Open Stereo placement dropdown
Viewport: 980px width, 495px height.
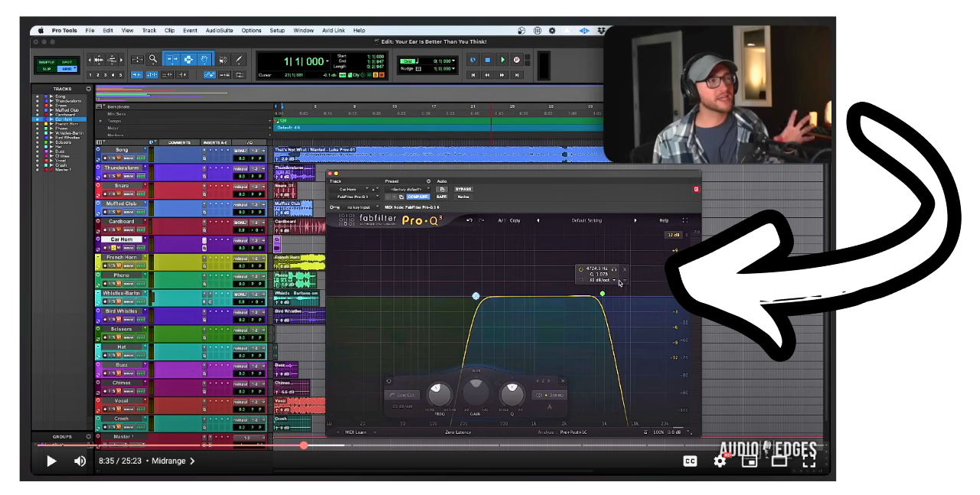click(549, 396)
